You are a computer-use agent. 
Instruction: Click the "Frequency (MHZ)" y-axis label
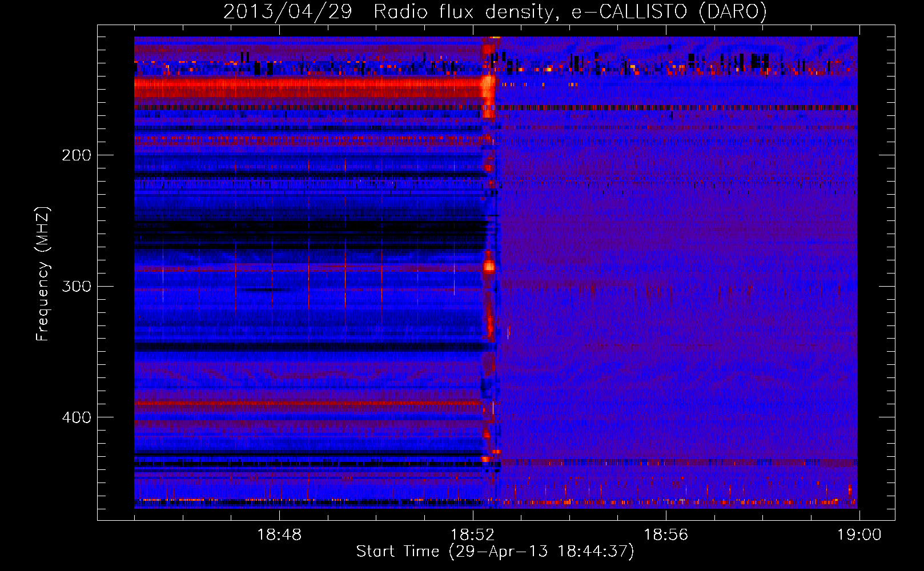point(43,274)
